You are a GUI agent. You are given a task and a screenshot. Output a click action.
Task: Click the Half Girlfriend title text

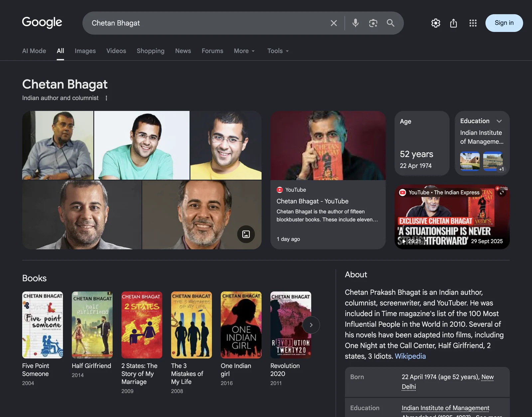(x=91, y=366)
